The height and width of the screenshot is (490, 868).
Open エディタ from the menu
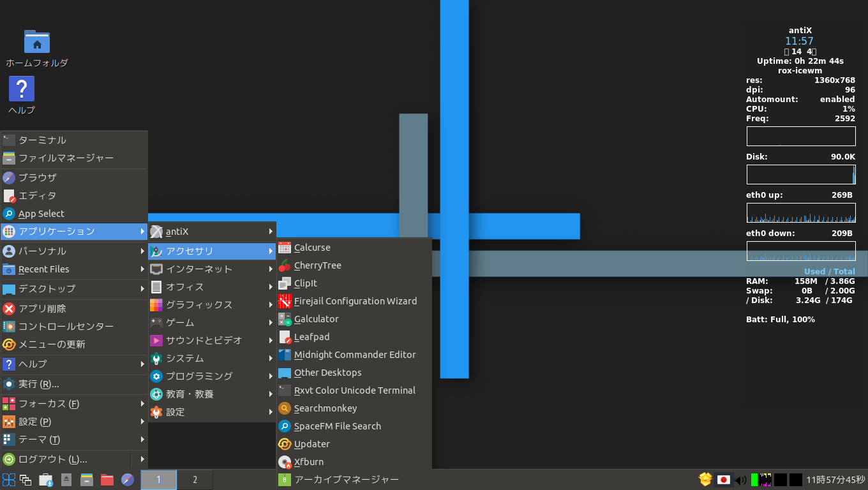[74, 196]
